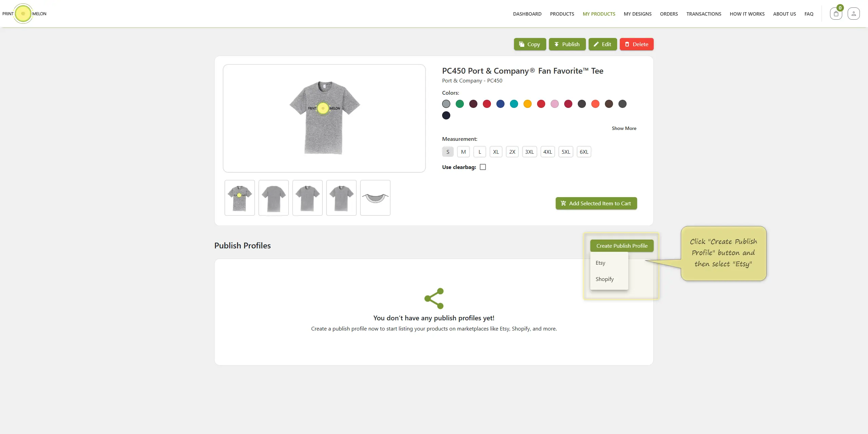Select size S
Image resolution: width=868 pixels, height=434 pixels.
tap(448, 152)
